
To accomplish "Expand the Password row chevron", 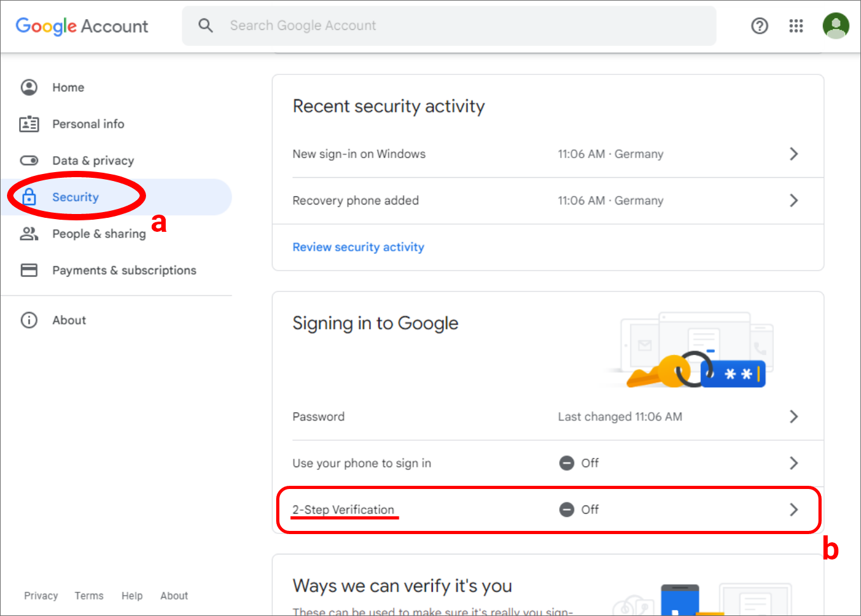I will click(794, 417).
